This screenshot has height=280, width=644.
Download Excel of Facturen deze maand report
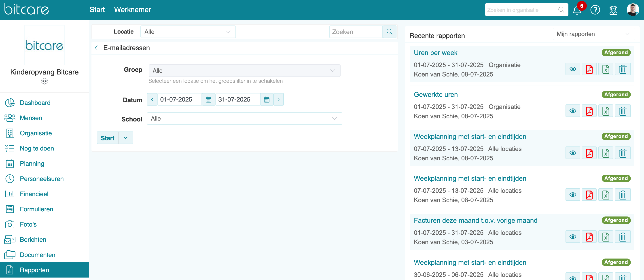pos(606,237)
